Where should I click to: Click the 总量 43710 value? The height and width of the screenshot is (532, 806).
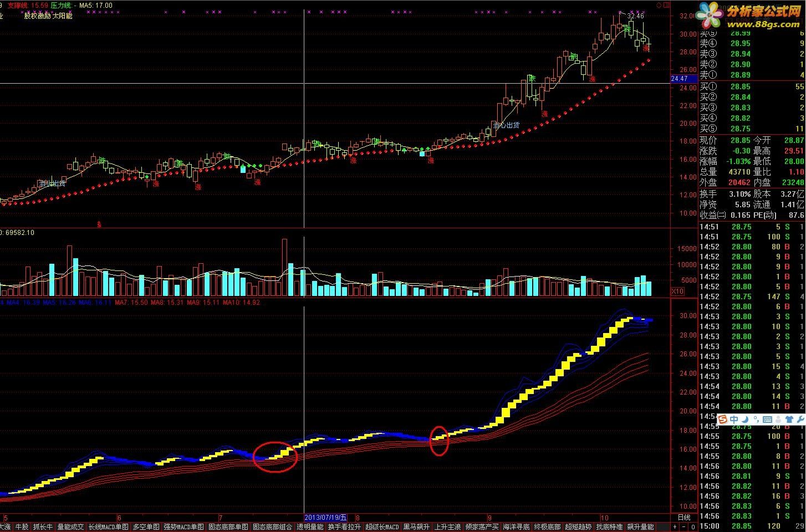739,172
